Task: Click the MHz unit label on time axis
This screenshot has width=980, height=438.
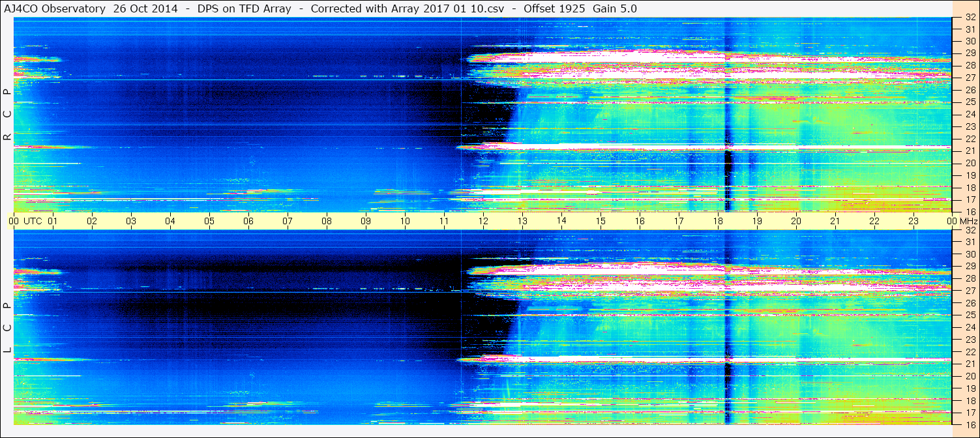Action: pos(968,221)
